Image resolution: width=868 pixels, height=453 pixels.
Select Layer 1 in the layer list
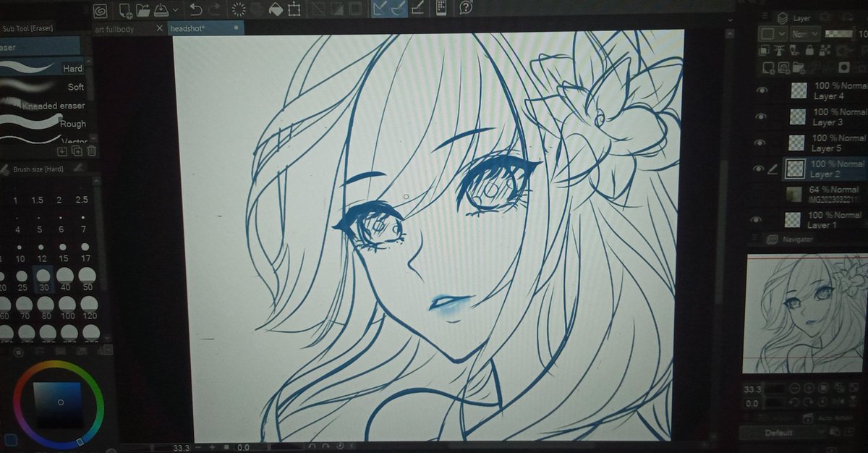824,220
